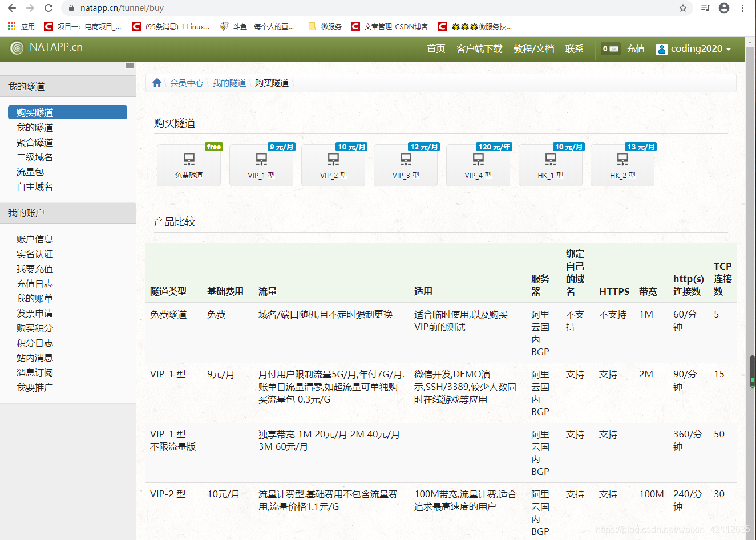This screenshot has width=756, height=540.
Task: Collapse the sidebar with hamburger icon
Action: click(130, 66)
